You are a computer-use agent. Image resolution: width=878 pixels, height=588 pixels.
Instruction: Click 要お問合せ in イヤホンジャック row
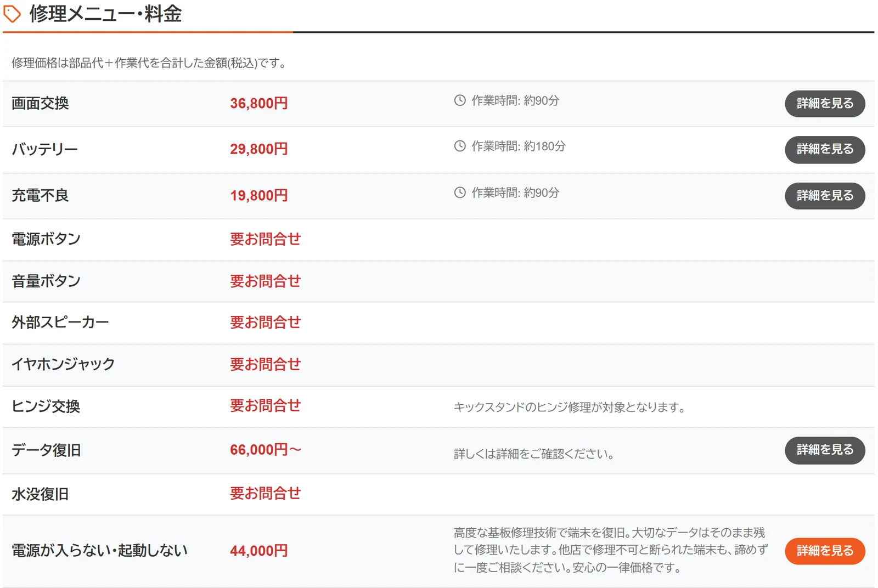[266, 364]
